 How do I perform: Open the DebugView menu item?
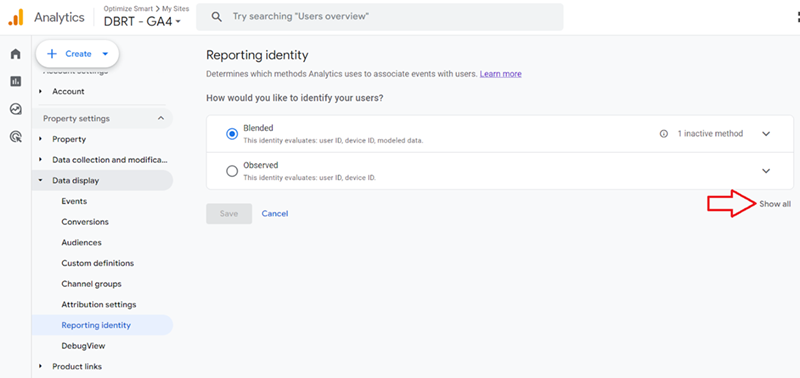click(83, 346)
